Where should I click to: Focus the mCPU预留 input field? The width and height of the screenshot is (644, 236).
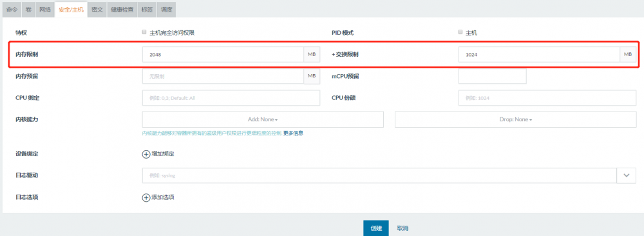492,76
